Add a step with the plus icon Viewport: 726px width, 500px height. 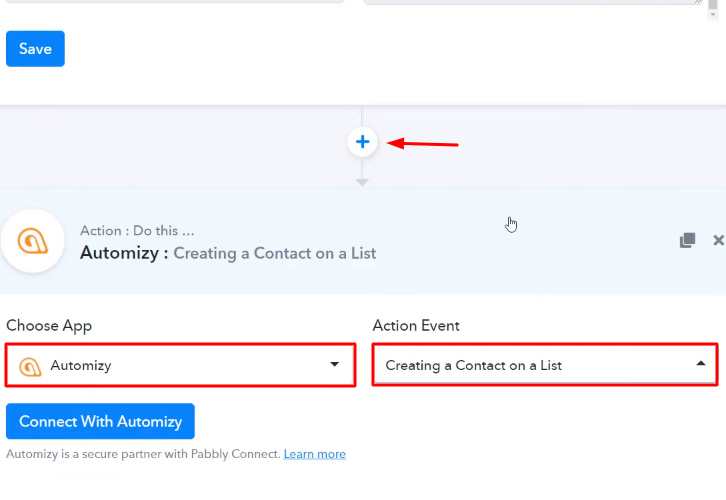click(362, 142)
